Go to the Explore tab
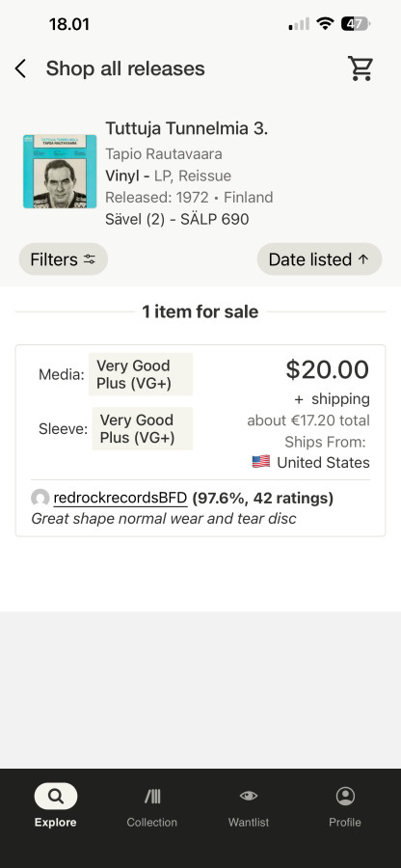Screen dimensions: 401x868 [x=55, y=805]
